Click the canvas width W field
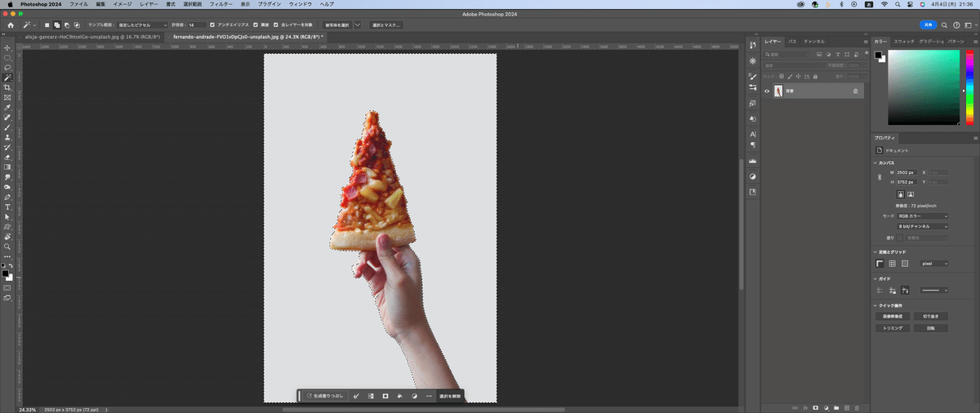Screen dimensions: 980x413 click(x=907, y=172)
